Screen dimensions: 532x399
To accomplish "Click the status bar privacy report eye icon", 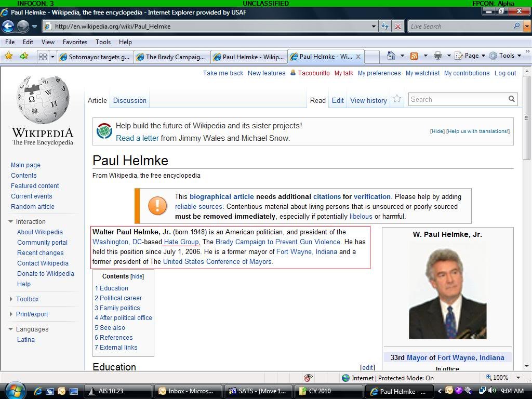I will pos(308,378).
